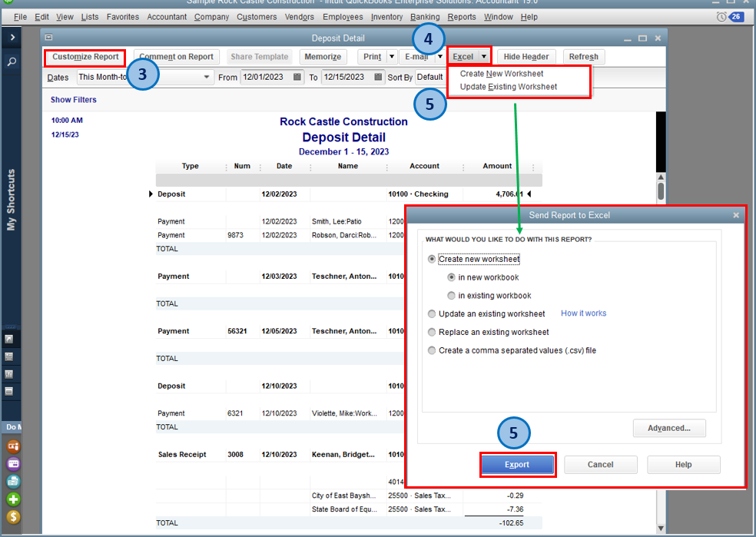
Task: Open calendar picker beside From date
Action: click(297, 77)
